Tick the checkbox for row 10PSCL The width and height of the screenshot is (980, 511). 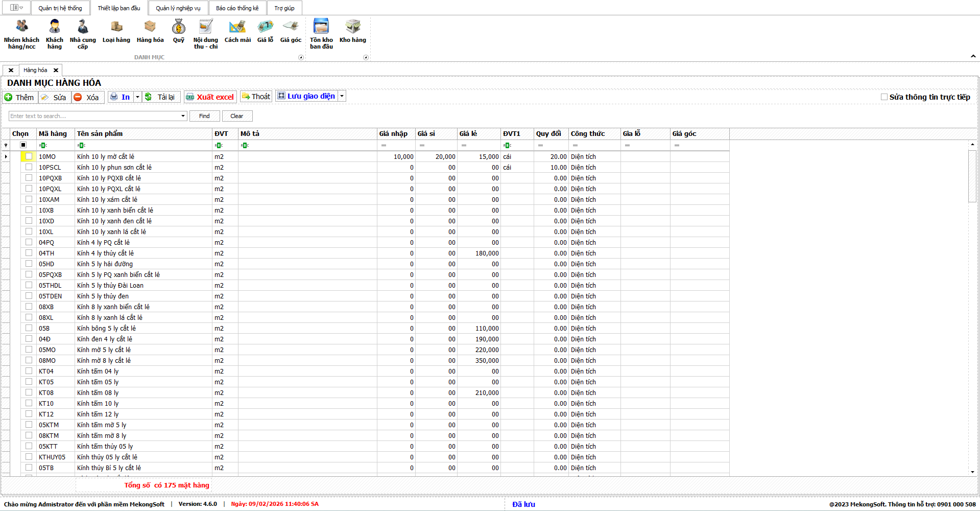(29, 167)
